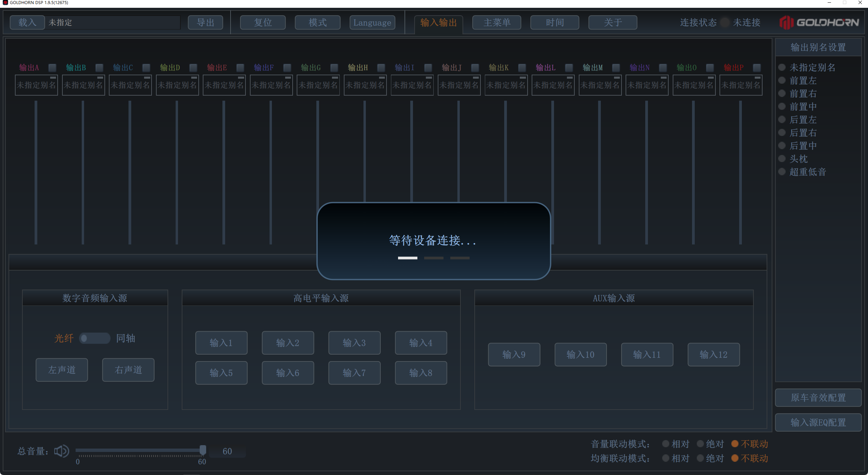Select 头枕 alias radio button

[782, 159]
